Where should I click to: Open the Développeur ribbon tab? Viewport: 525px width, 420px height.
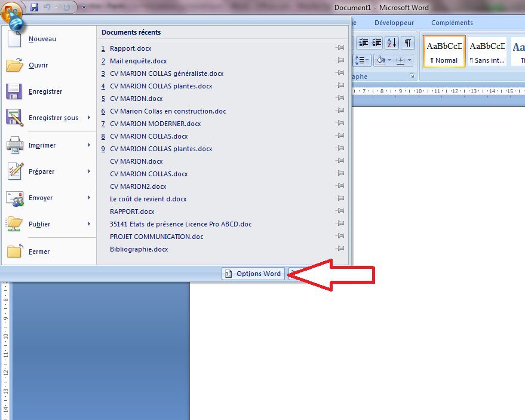click(x=394, y=23)
